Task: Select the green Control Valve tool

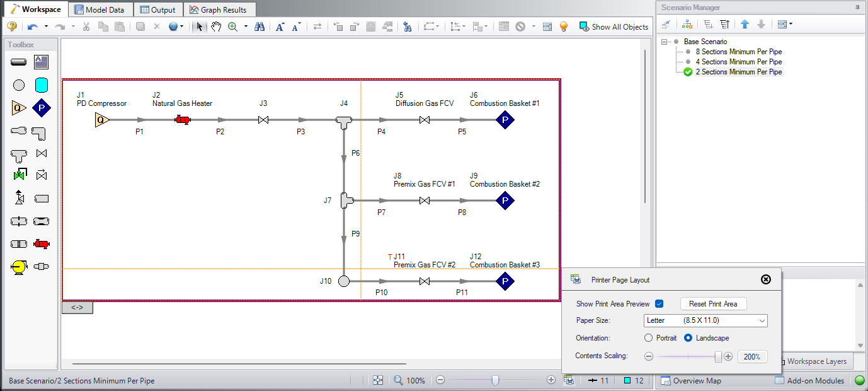Action: pos(19,174)
